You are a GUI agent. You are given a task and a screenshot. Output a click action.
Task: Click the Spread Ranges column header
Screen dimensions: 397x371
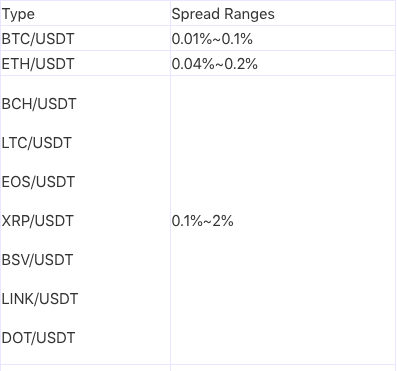coord(223,14)
